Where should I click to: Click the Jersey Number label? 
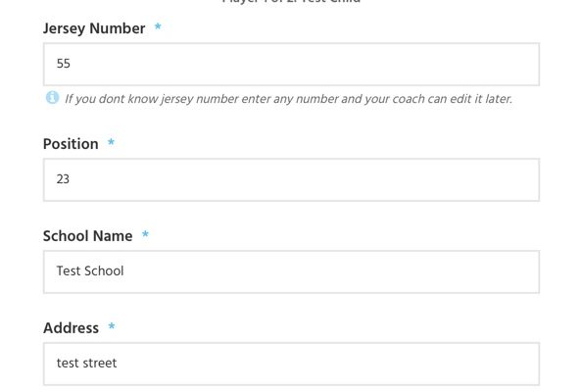click(94, 28)
